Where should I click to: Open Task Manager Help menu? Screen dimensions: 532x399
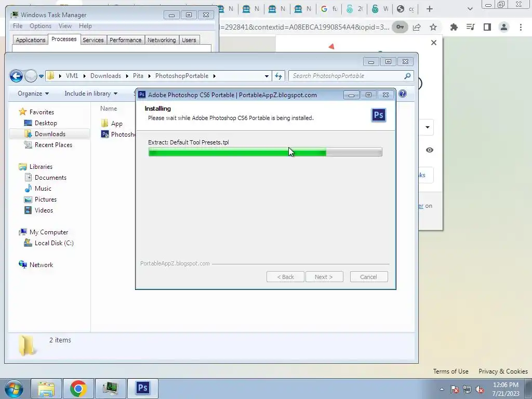(x=85, y=26)
